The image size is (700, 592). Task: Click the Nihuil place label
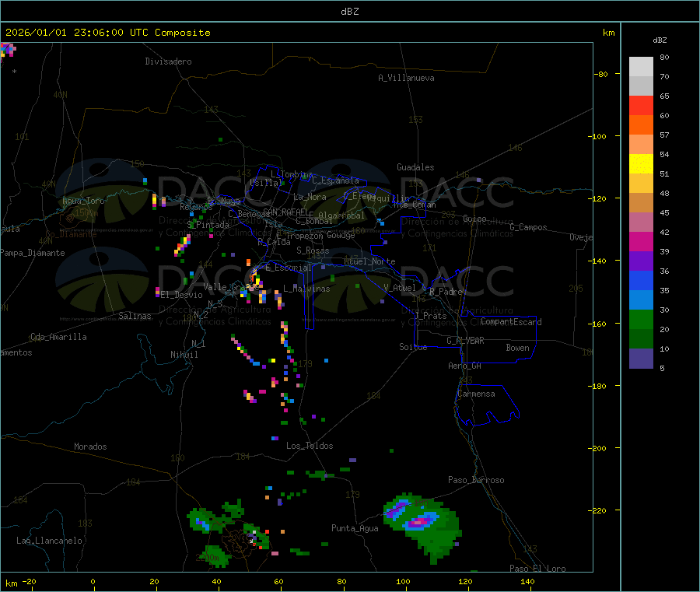[184, 355]
